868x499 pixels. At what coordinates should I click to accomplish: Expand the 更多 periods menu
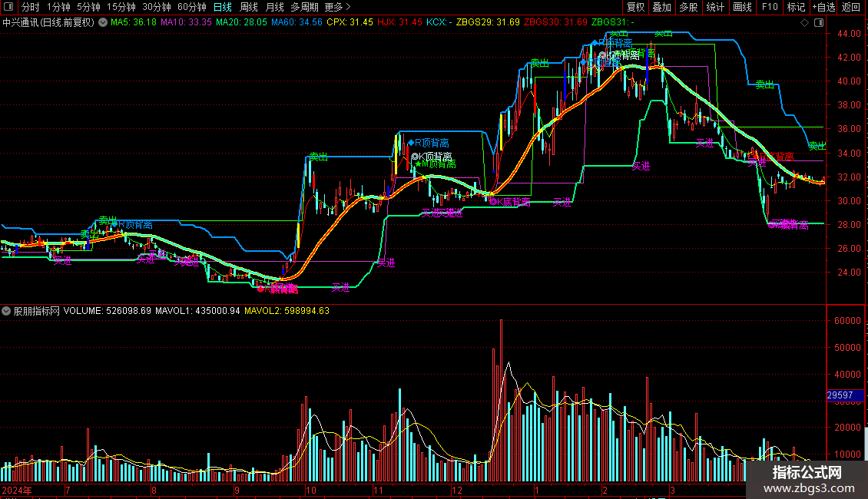[x=337, y=7]
